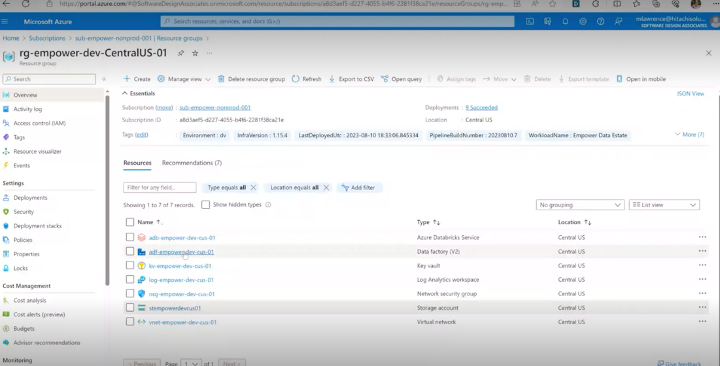This screenshot has width=720, height=366.
Task: Sort resources by Location column
Action: click(x=574, y=222)
